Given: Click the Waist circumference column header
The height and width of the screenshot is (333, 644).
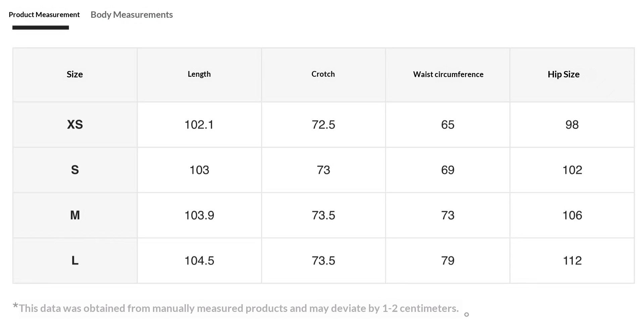Looking at the screenshot, I should tap(448, 74).
